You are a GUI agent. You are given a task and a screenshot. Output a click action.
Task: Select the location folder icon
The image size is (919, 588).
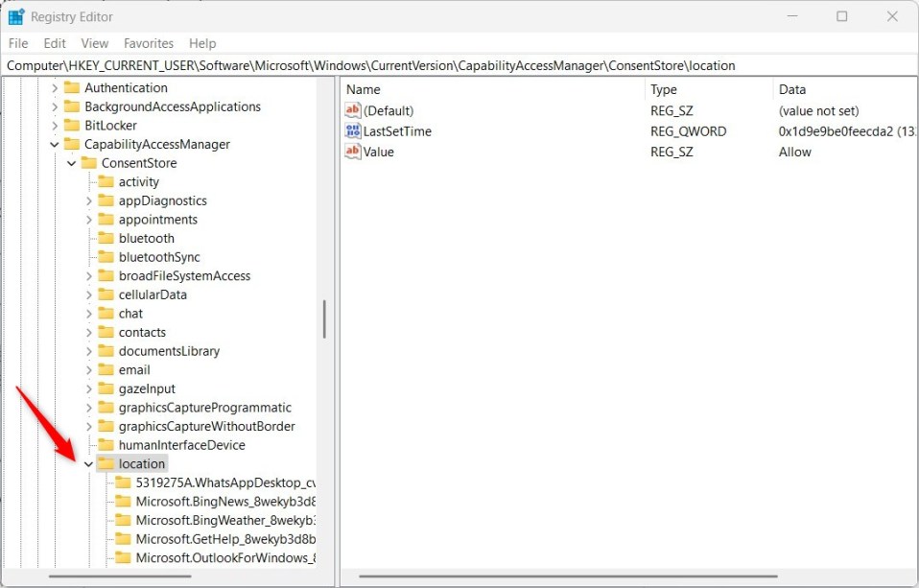106,463
